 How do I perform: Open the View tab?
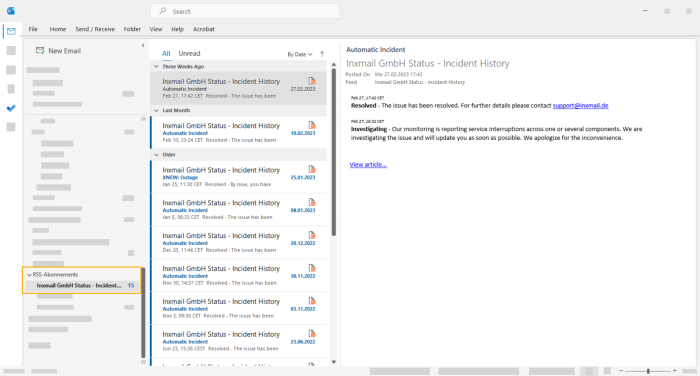[156, 29]
